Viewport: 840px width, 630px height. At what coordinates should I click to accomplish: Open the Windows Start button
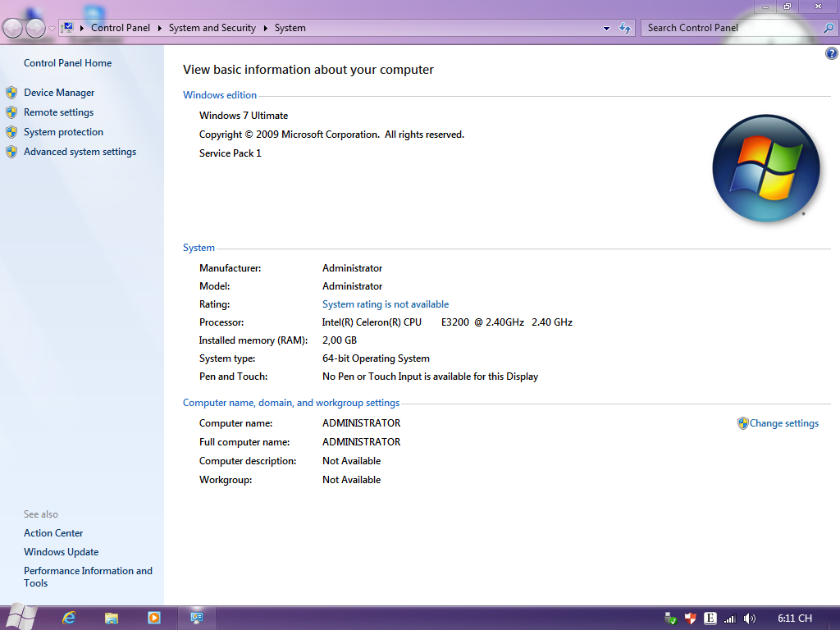coord(21,617)
